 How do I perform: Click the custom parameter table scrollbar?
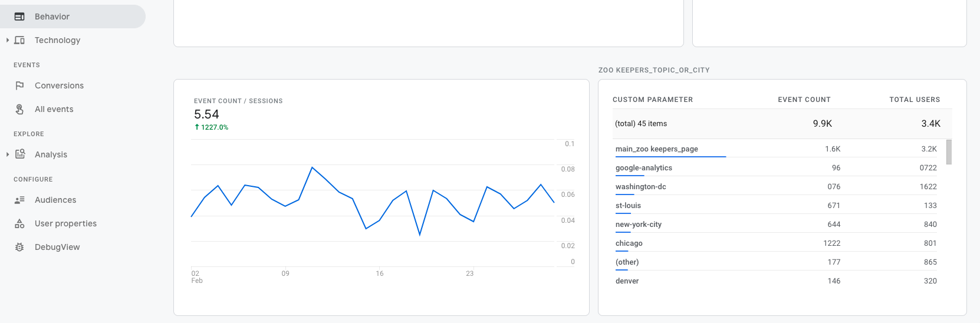click(949, 152)
